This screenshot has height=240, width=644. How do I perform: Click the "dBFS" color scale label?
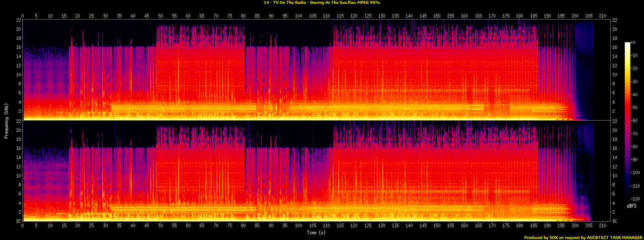630,207
